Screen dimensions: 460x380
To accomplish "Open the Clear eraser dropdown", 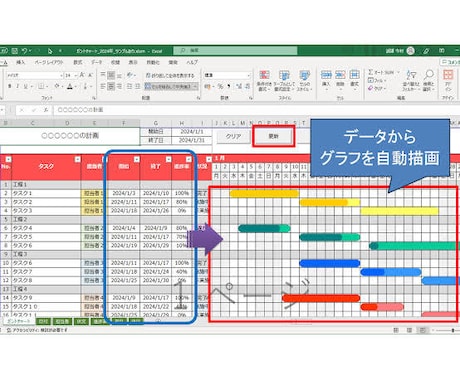I will pyautogui.click(x=377, y=88).
